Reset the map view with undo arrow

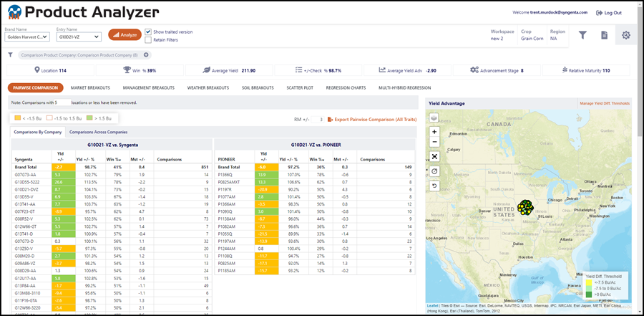(434, 186)
